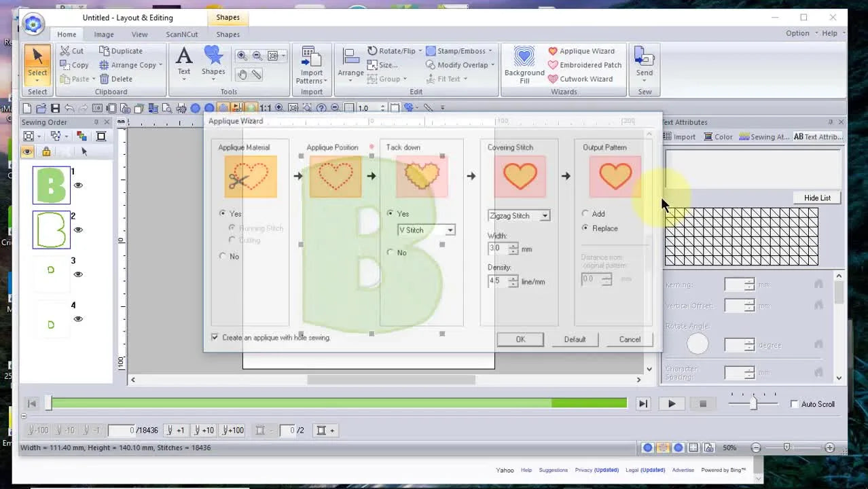Uncheck Create an applique with hole sewing
The width and height of the screenshot is (868, 489).
215,338
